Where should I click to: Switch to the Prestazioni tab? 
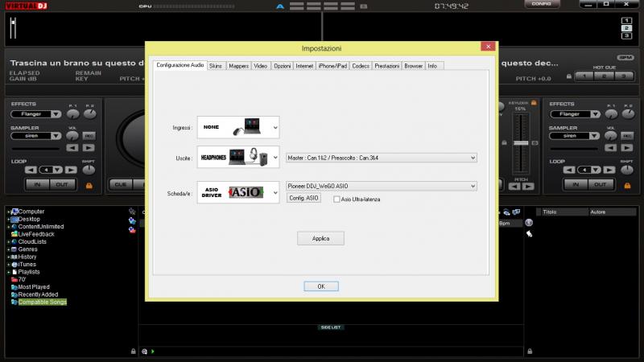coord(387,66)
